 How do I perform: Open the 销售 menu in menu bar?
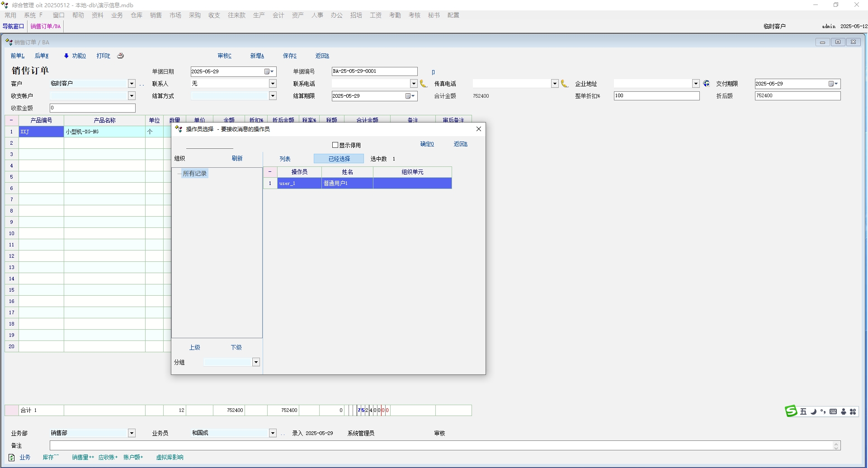click(156, 15)
